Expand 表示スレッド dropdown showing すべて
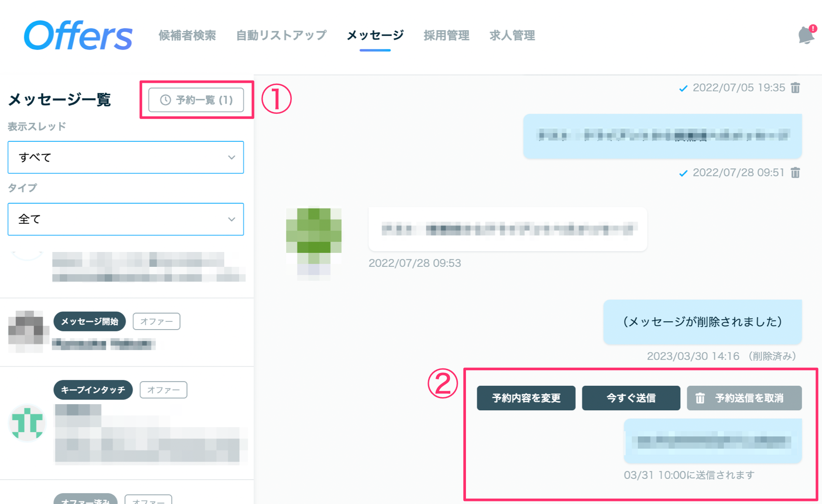Screen dimensions: 822x504 point(126,157)
